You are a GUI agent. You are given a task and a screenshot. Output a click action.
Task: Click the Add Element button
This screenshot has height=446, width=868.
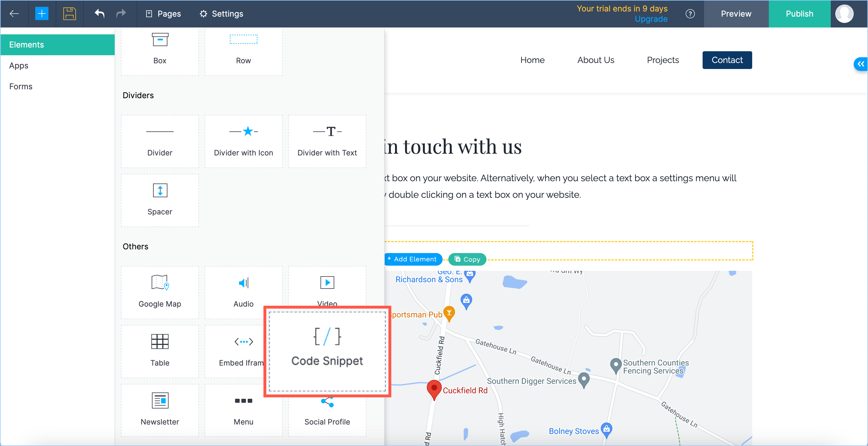point(413,259)
